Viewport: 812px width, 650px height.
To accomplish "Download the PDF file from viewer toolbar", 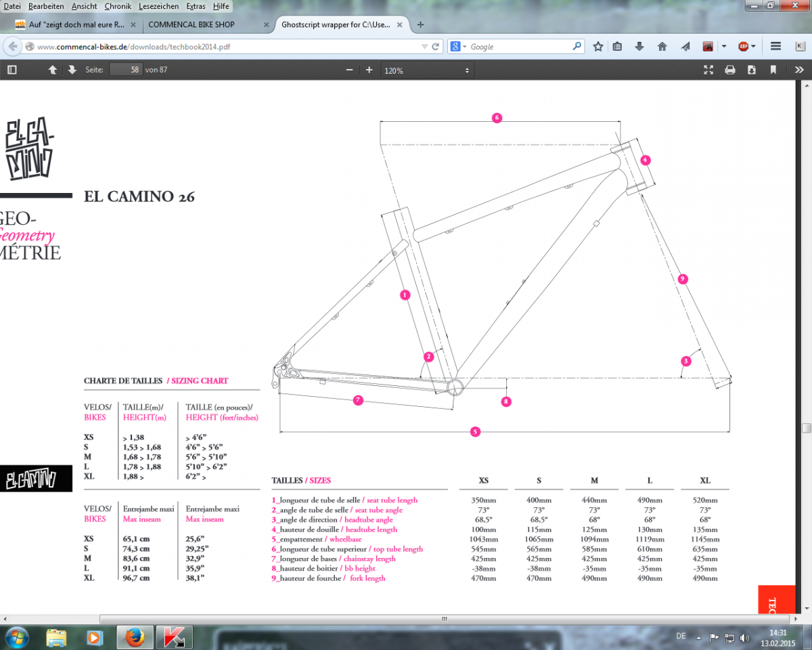I will (751, 70).
